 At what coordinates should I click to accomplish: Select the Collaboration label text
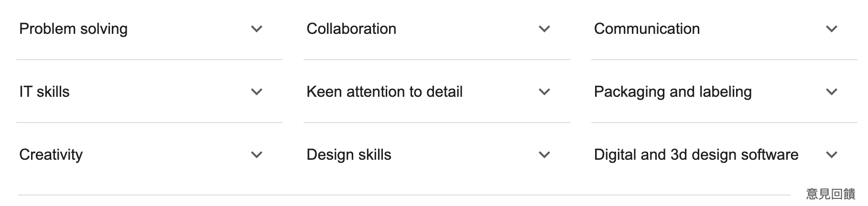(351, 29)
